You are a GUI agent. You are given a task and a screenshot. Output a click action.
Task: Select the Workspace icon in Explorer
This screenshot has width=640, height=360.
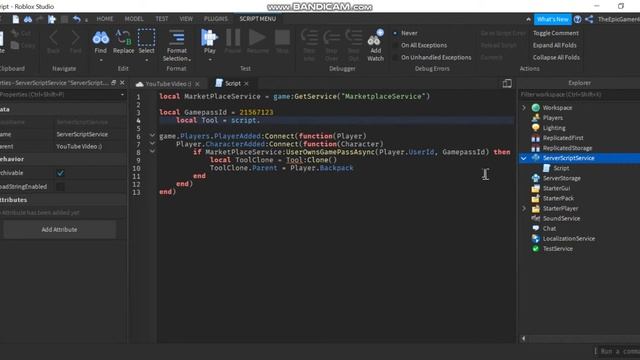pyautogui.click(x=536, y=108)
